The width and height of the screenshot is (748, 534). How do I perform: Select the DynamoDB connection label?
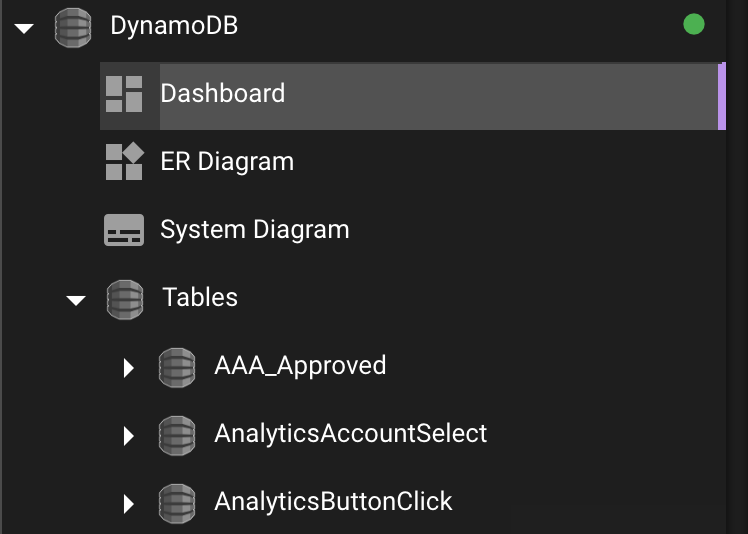tap(174, 25)
